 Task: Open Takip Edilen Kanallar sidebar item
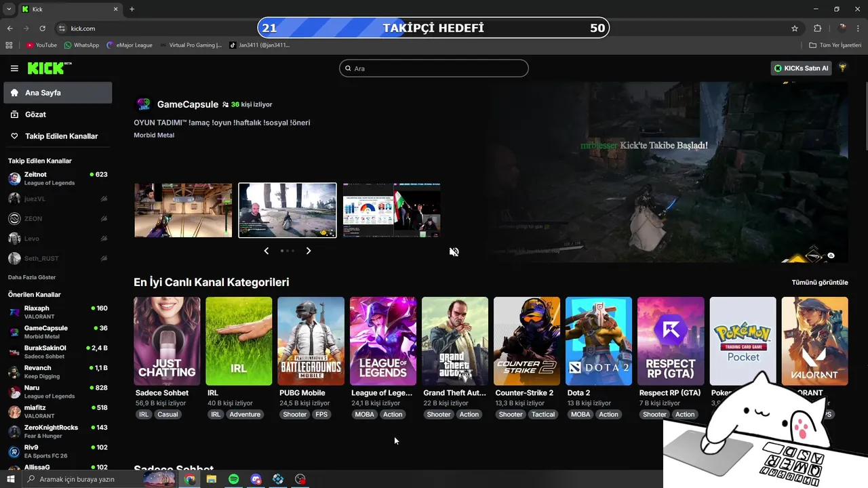click(x=58, y=136)
